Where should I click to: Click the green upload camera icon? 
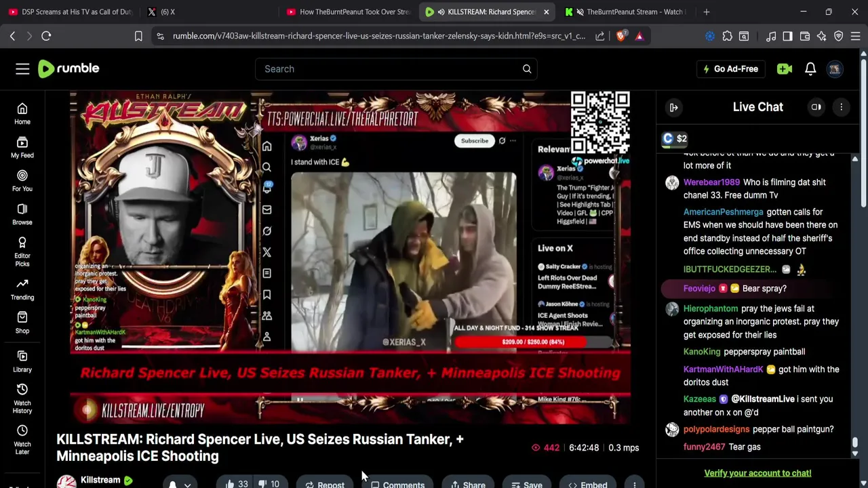[785, 68]
